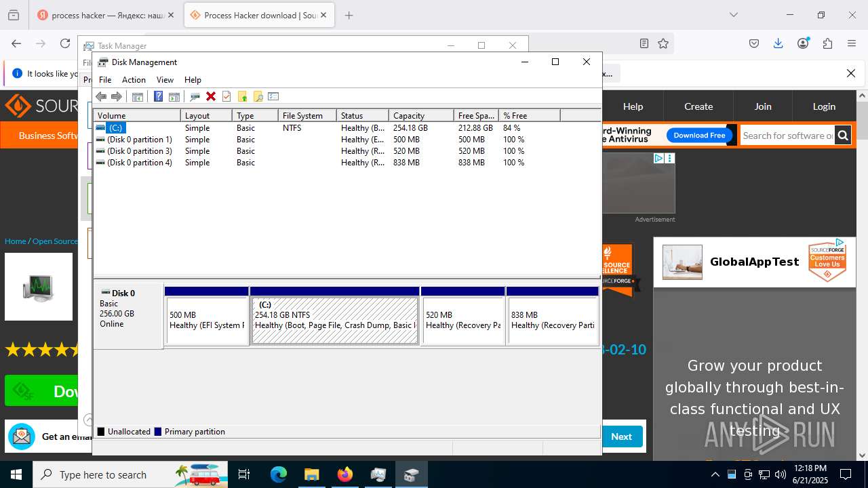Open browser reader view icon
This screenshot has height=488, width=868.
[644, 43]
